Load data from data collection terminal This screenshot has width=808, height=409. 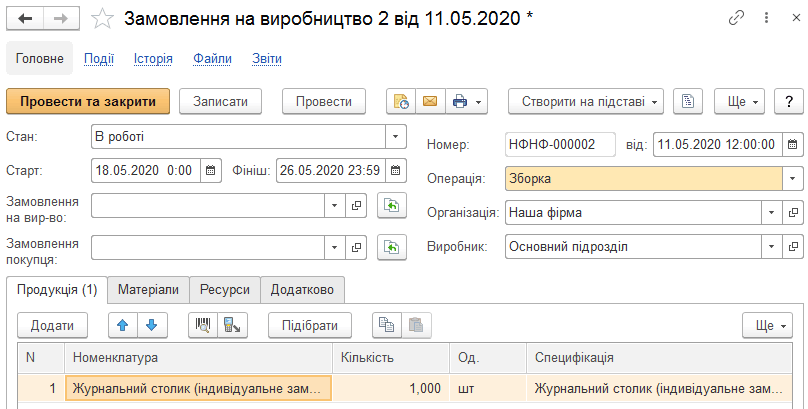pos(232,325)
